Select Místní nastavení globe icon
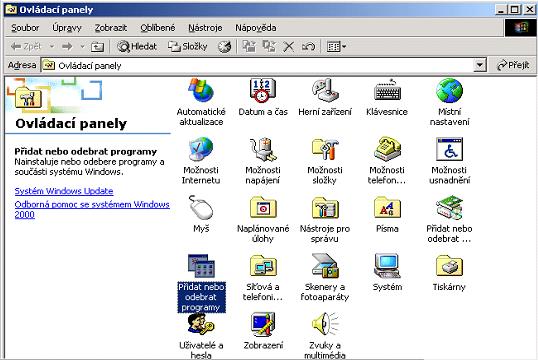The height and width of the screenshot is (360, 538). (x=449, y=91)
